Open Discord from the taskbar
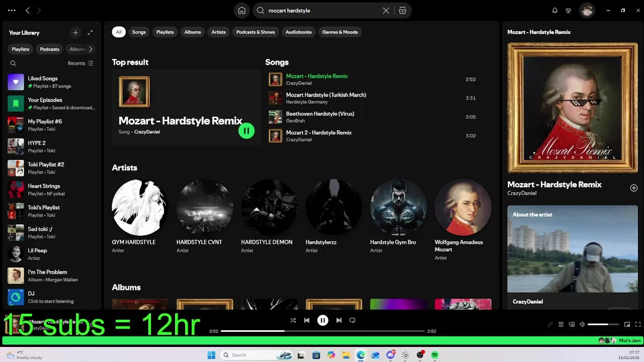644x362 pixels. click(x=390, y=355)
